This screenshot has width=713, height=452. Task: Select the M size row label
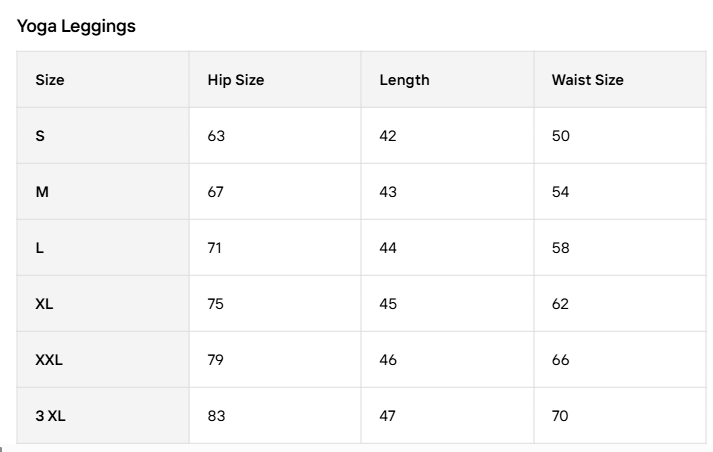[42, 192]
